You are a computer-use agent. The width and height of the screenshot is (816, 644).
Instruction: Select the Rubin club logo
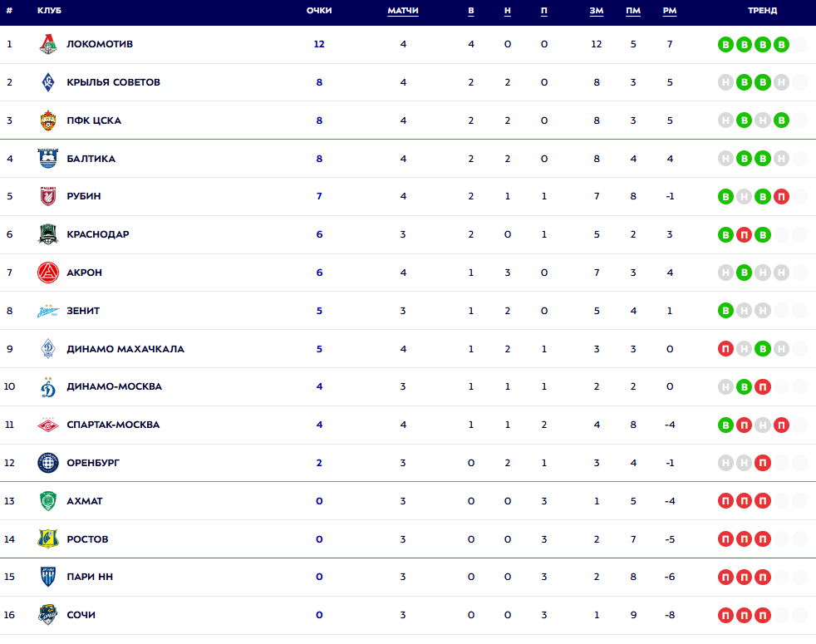48,196
